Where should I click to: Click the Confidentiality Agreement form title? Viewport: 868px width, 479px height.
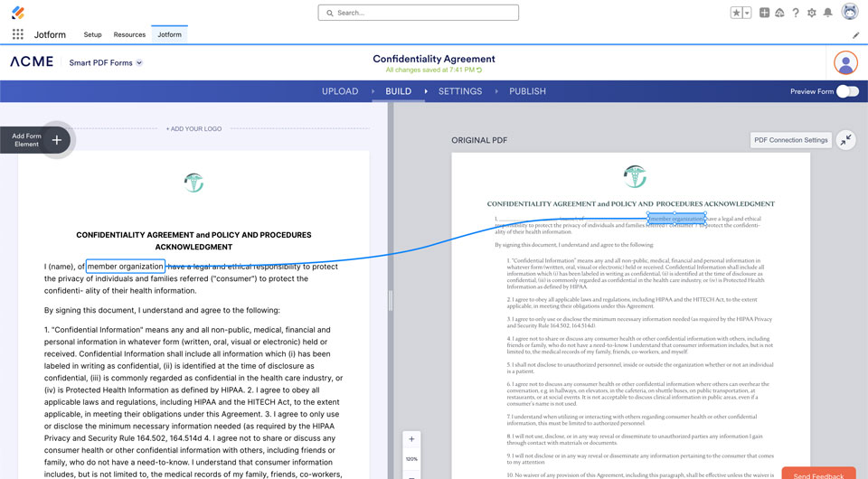434,59
